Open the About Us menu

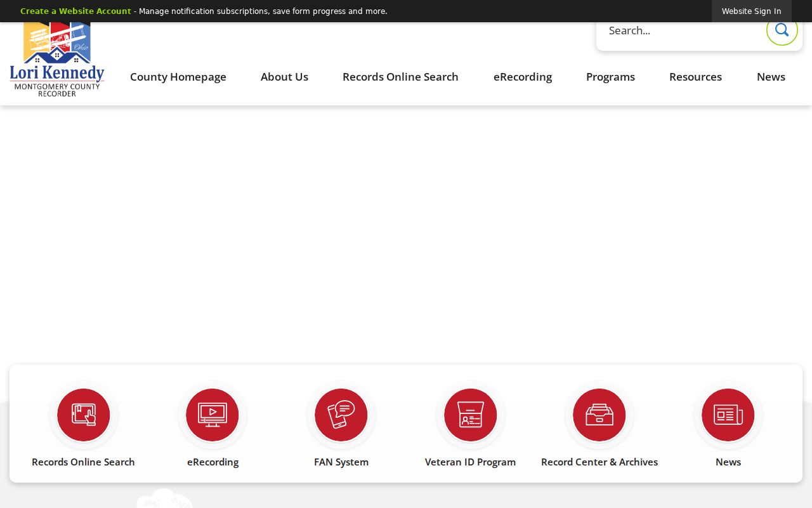tap(284, 77)
